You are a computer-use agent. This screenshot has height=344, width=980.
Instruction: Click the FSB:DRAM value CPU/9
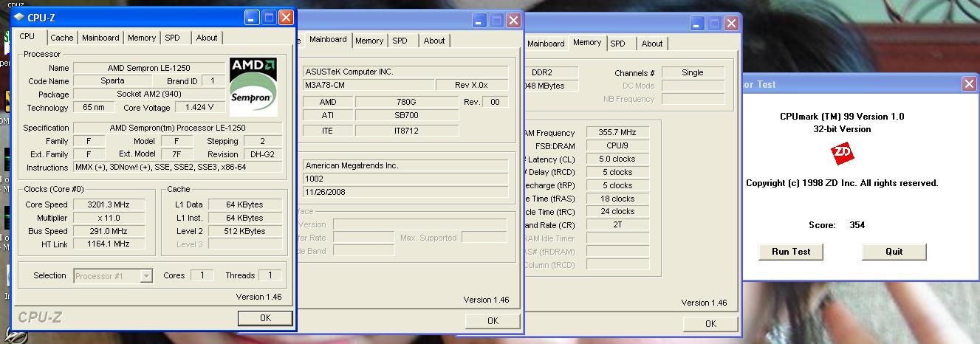click(618, 145)
